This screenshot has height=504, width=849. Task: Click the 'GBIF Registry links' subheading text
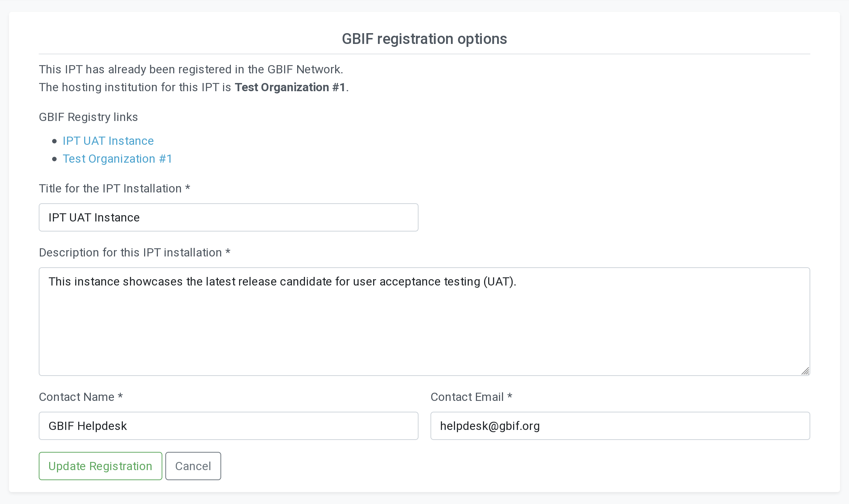point(88,117)
